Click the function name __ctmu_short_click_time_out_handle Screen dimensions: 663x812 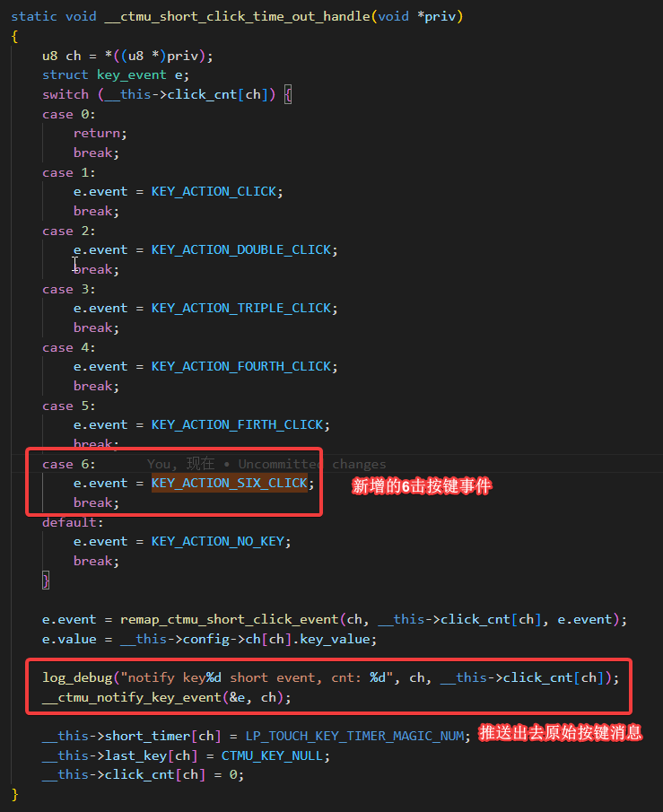point(237,16)
